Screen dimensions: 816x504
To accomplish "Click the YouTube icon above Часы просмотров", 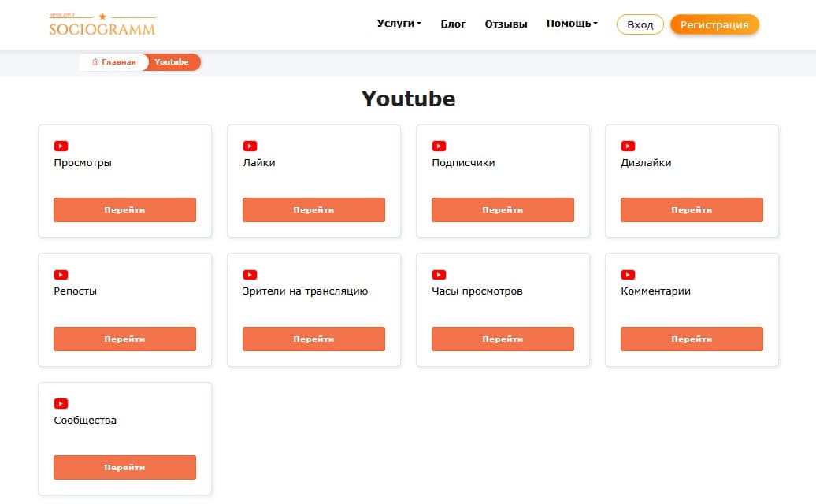I will coord(439,275).
